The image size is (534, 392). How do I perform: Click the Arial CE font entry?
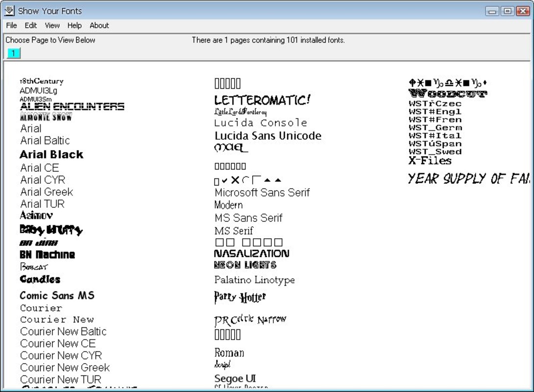(40, 168)
